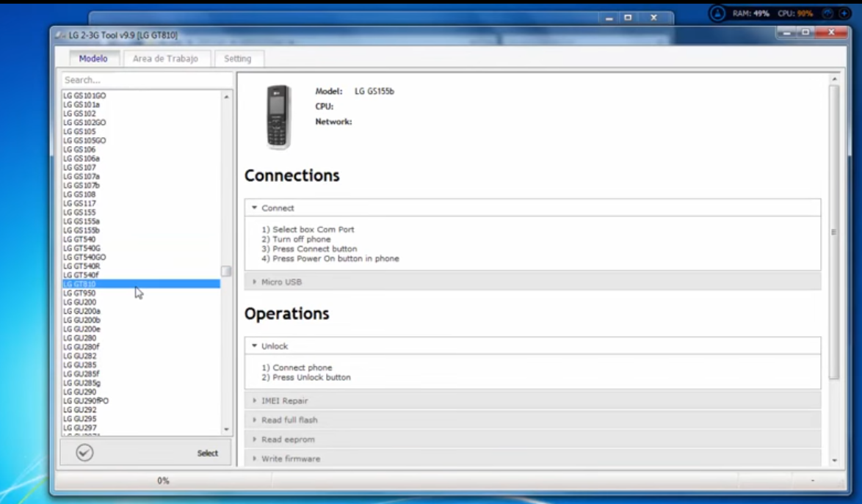The image size is (862, 504).
Task: Select LG GS102GO in the list
Action: tap(141, 123)
